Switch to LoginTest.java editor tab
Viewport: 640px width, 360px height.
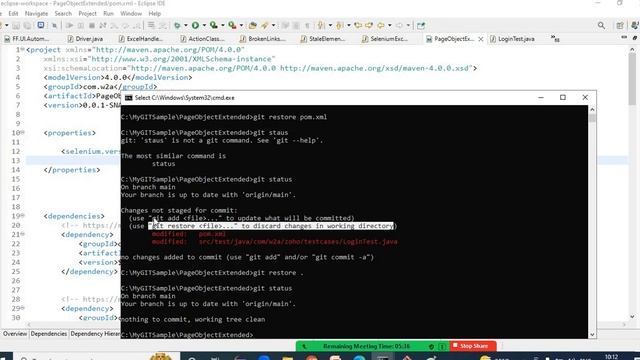click(512, 39)
